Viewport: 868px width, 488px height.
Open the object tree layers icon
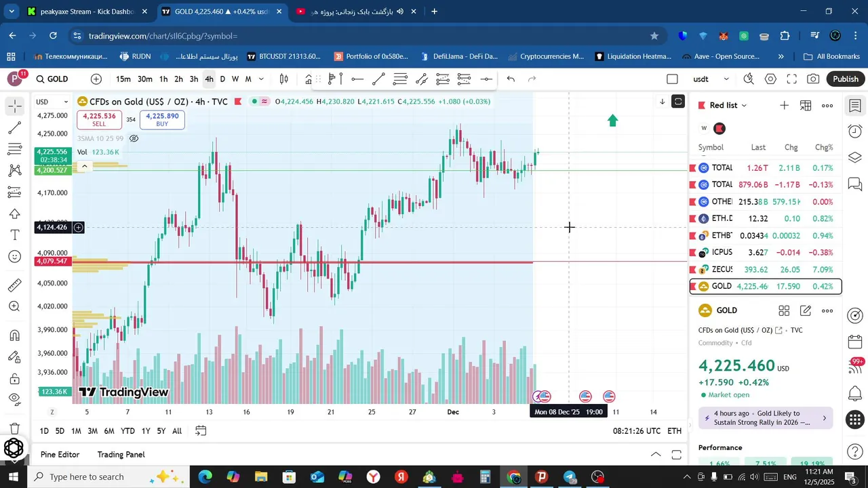(x=855, y=157)
